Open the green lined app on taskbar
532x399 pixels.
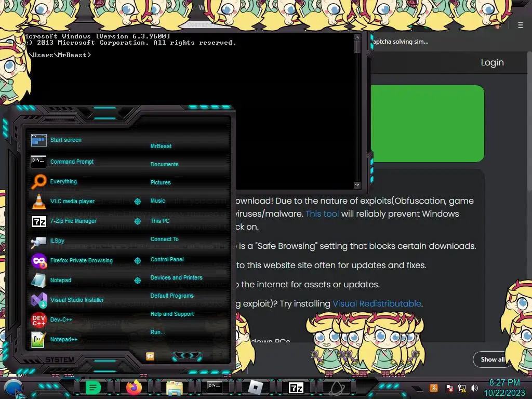[x=93, y=388]
